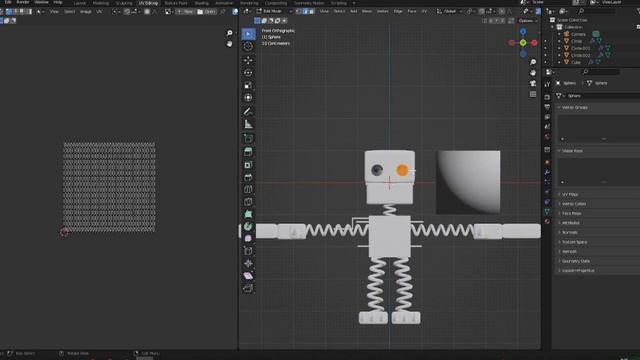Screen dimensions: 640x360
Task: Click the Open image button in UV editor
Action: click(x=207, y=12)
